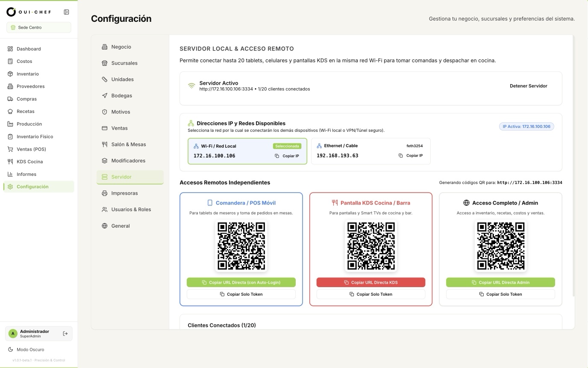The width and height of the screenshot is (588, 368).
Task: Collapse the sidebar using the panel icon
Action: 66,12
